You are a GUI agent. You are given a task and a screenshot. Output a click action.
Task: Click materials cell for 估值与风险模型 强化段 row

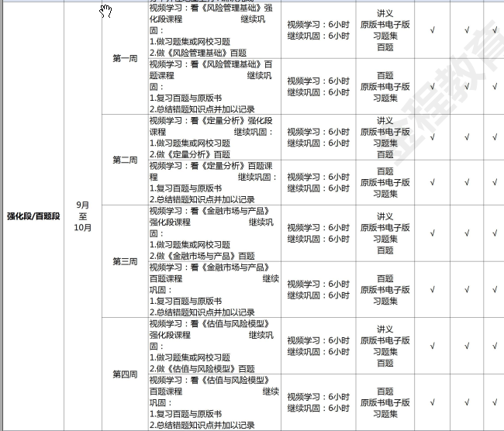tap(385, 346)
